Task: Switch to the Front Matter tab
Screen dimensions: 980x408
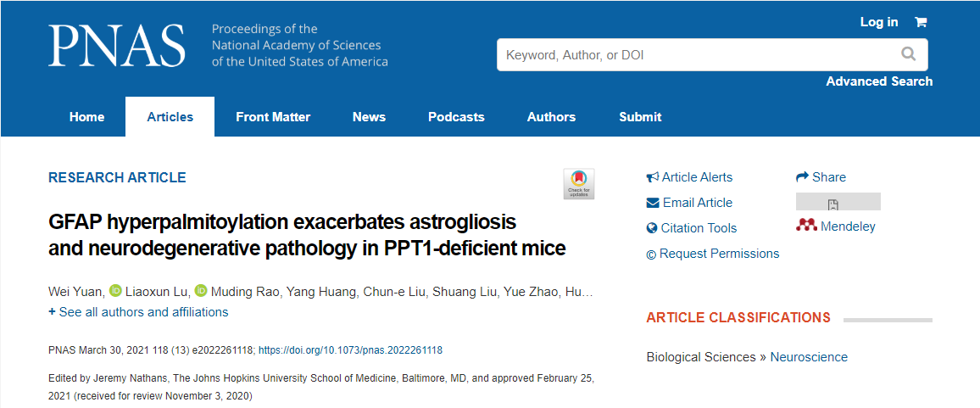Action: pyautogui.click(x=273, y=117)
